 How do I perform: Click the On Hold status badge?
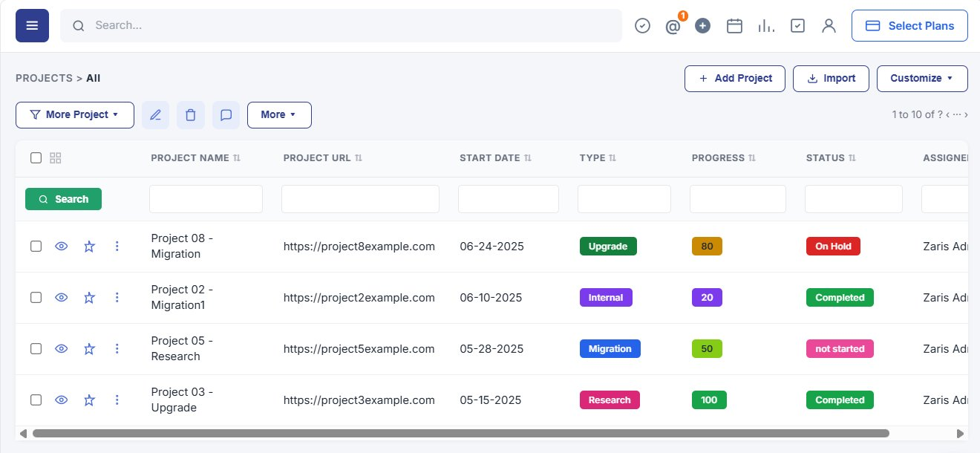pos(833,247)
